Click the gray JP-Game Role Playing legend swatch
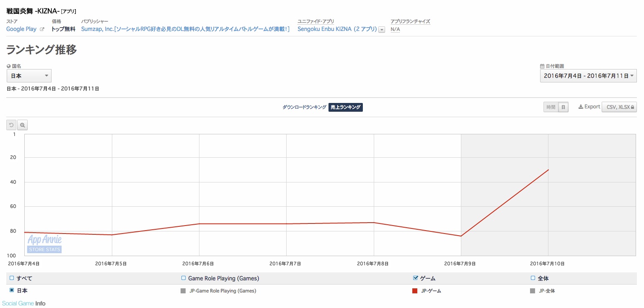 (183, 291)
